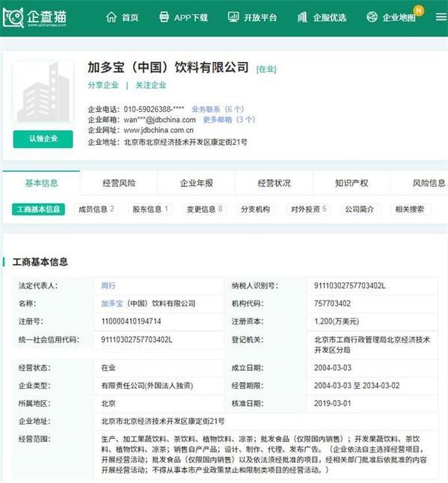The image size is (448, 483).
Task: Click the globe icon for 企业地图
Action: coord(372,17)
